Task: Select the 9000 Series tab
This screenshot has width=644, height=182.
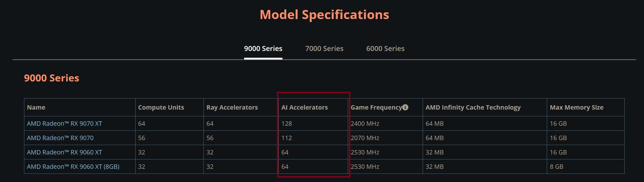Action: [x=263, y=49]
